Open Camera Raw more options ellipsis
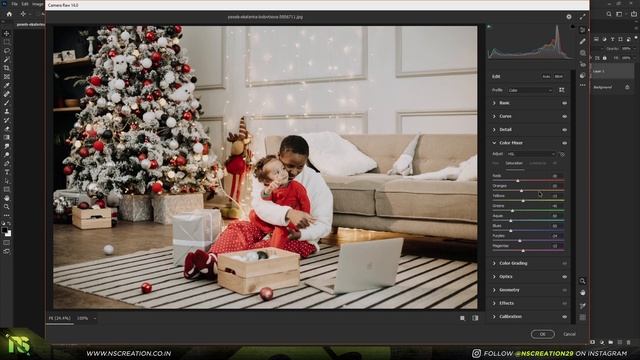640x360 pixels. click(582, 85)
